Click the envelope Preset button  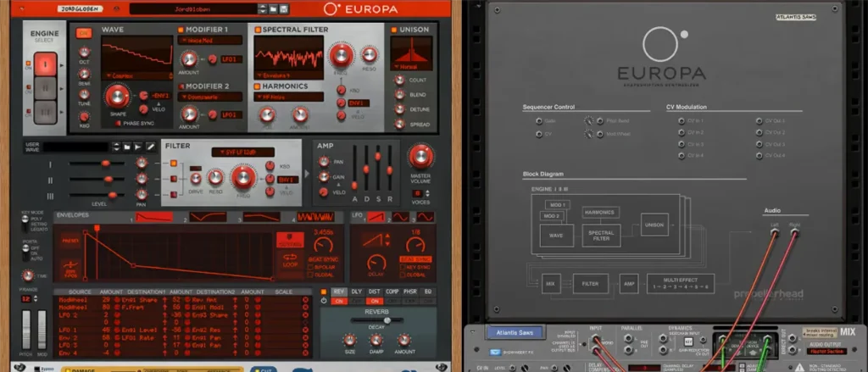pos(70,241)
